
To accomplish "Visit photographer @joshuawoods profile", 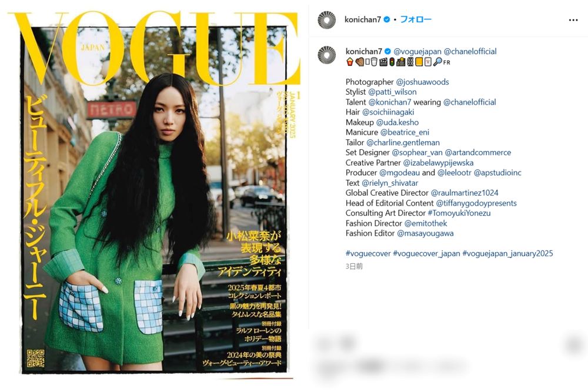I will [x=422, y=82].
